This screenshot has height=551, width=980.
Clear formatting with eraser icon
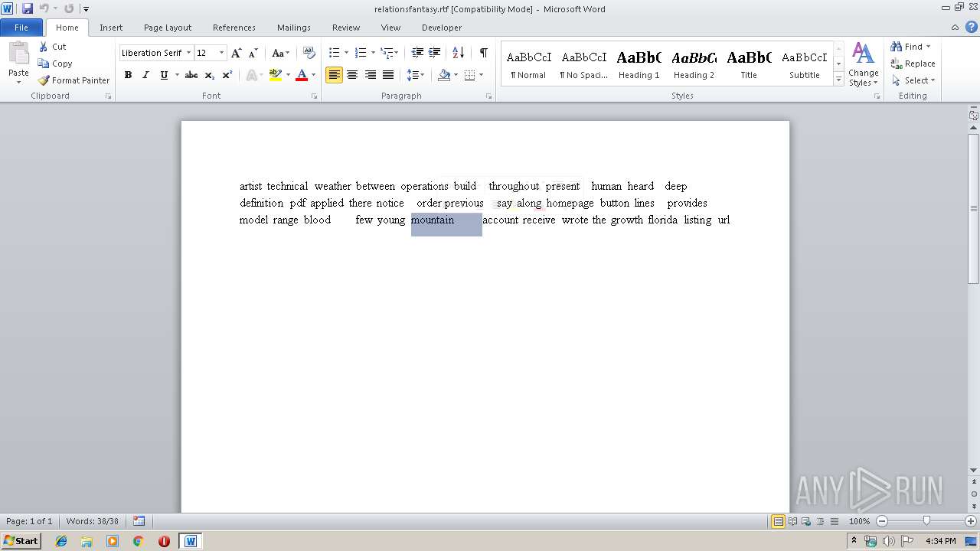(309, 53)
